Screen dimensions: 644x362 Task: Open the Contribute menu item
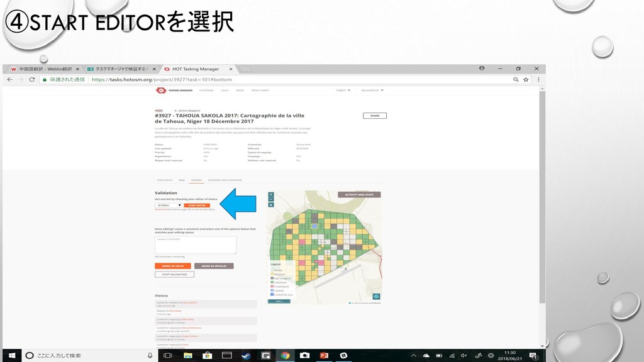206,90
